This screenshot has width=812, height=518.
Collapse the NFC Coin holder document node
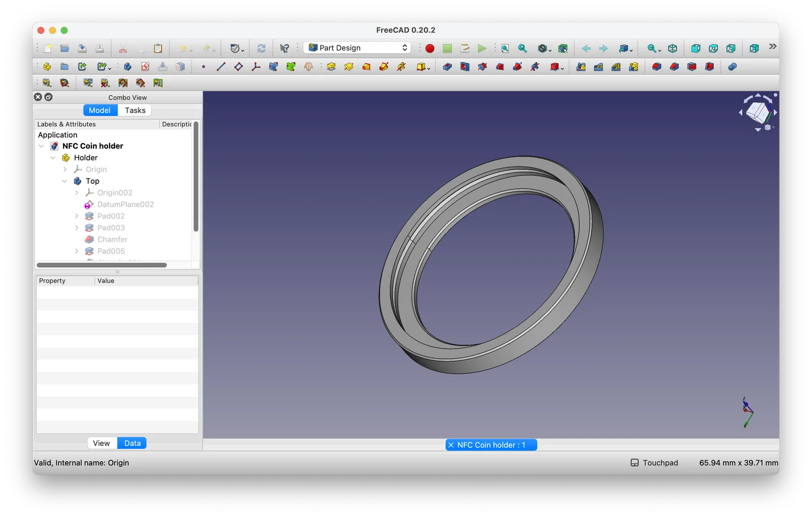tap(42, 146)
